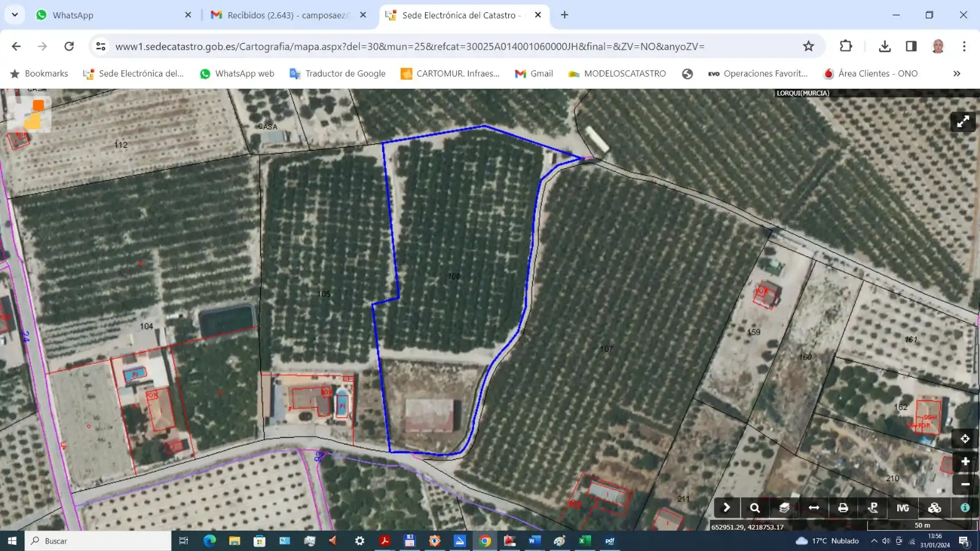The image size is (980, 551).
Task: Open the WhatsApp web bookmark
Action: (x=236, y=73)
